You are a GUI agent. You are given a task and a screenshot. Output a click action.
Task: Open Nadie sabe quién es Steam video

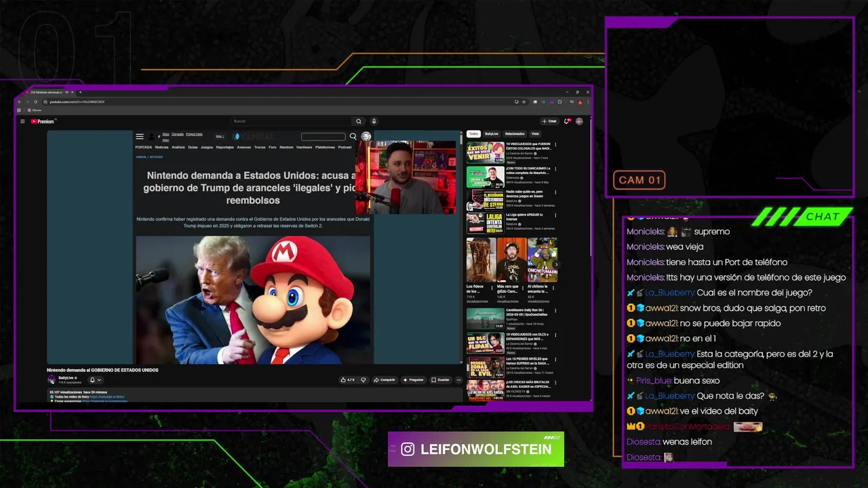tap(486, 200)
